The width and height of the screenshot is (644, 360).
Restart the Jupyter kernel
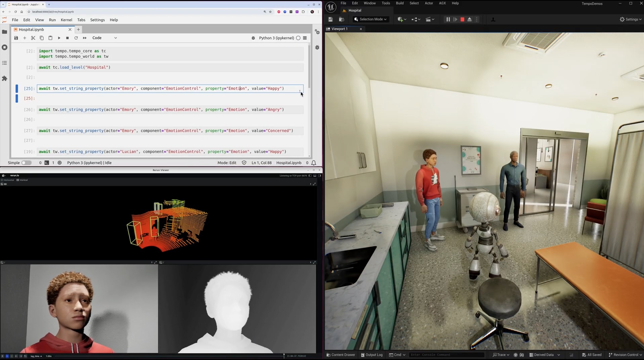[x=76, y=38]
